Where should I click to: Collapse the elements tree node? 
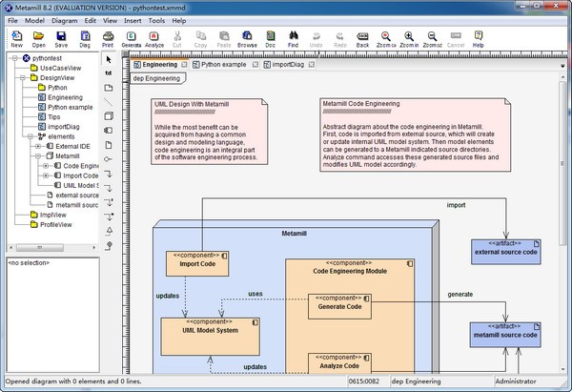31,136
